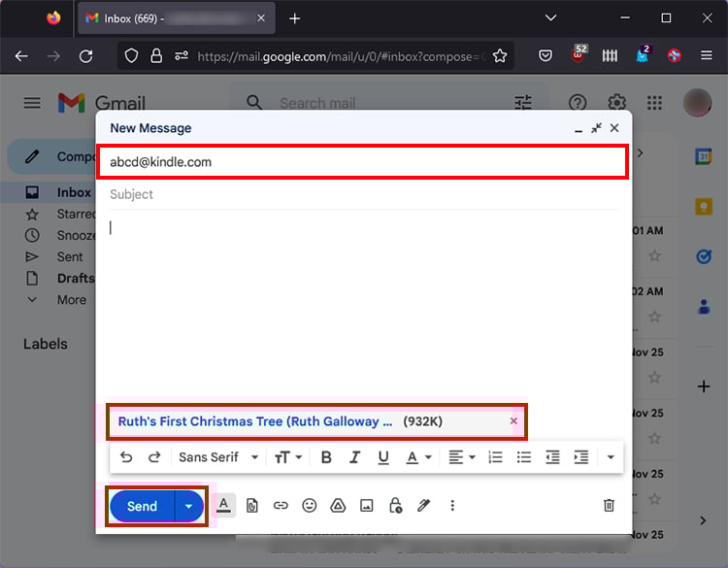
Task: Insert a link into the message
Action: coord(281,505)
